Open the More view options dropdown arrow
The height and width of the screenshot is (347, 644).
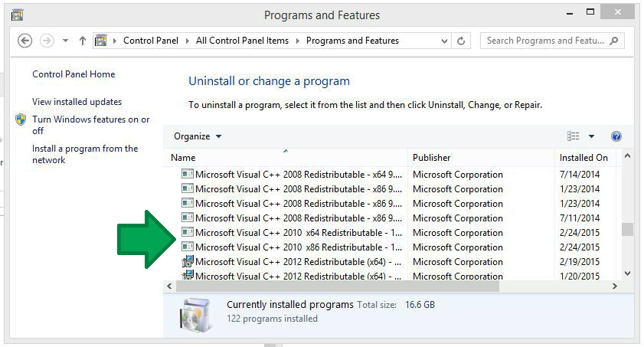591,136
